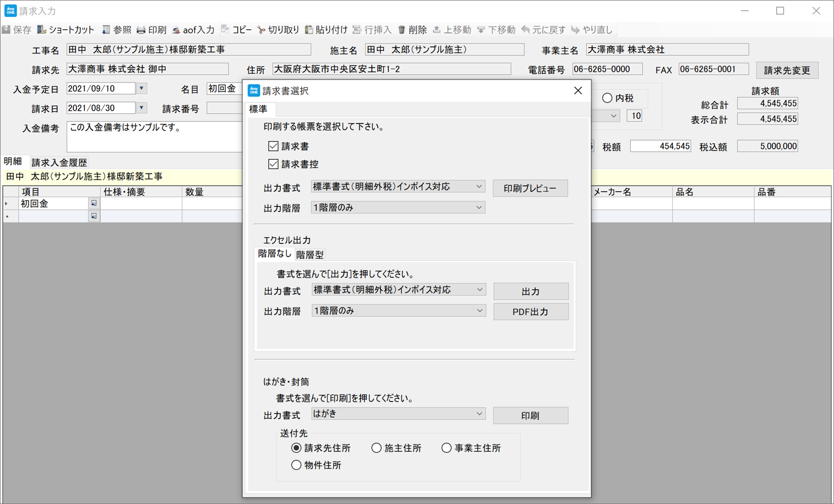Switch to 請求入金履歴 tab
Screen dimensions: 834x504
59,162
